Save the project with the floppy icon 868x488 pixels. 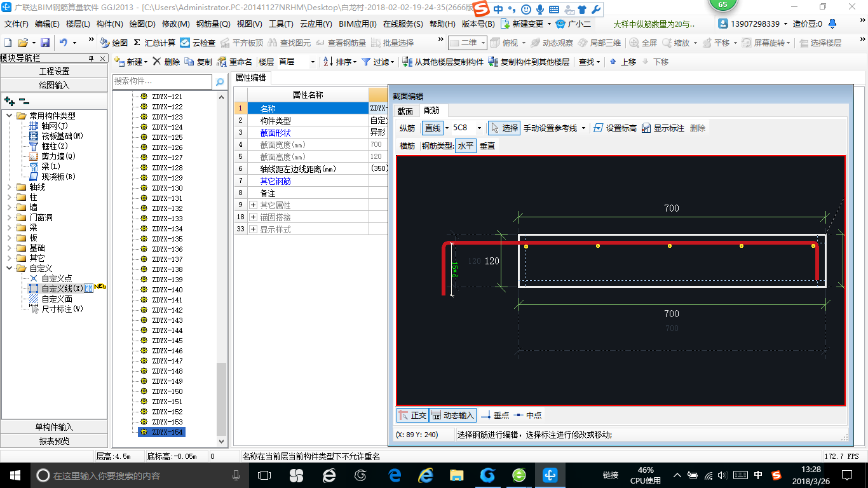(x=45, y=43)
